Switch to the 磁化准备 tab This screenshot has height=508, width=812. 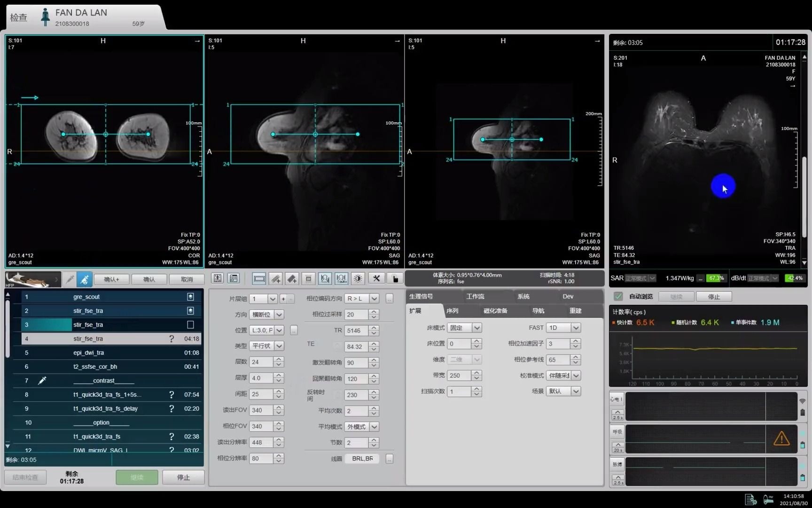coord(495,311)
